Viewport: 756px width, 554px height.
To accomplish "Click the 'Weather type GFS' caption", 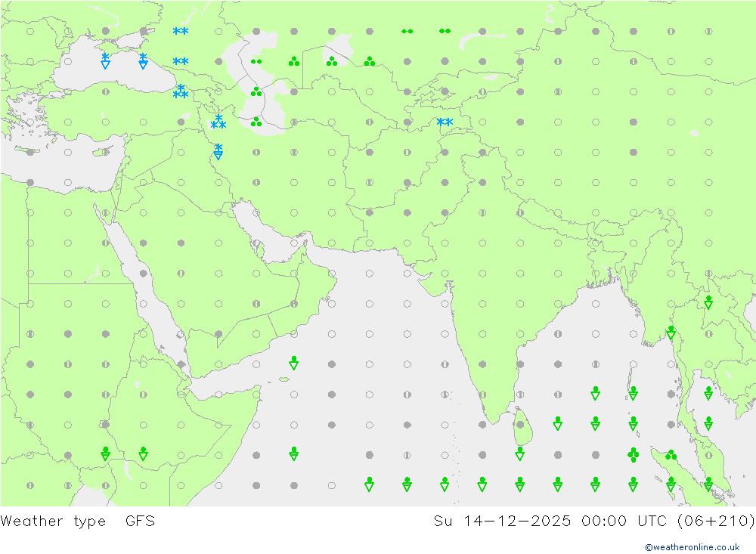I will (x=78, y=522).
